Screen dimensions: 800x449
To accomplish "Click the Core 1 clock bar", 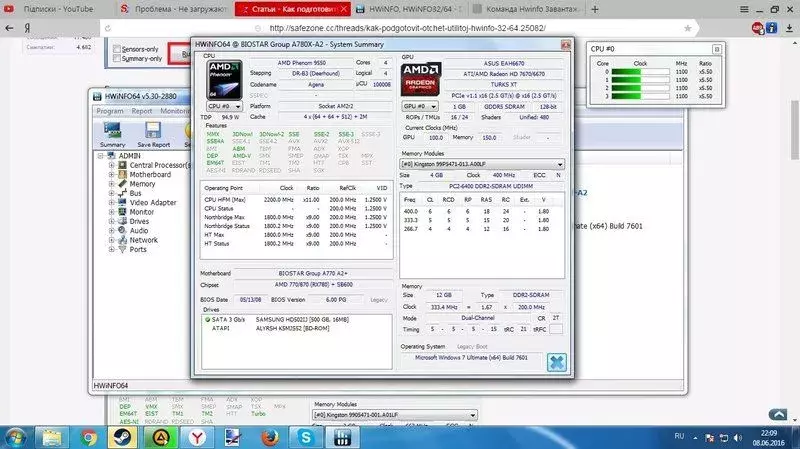I will (640, 80).
